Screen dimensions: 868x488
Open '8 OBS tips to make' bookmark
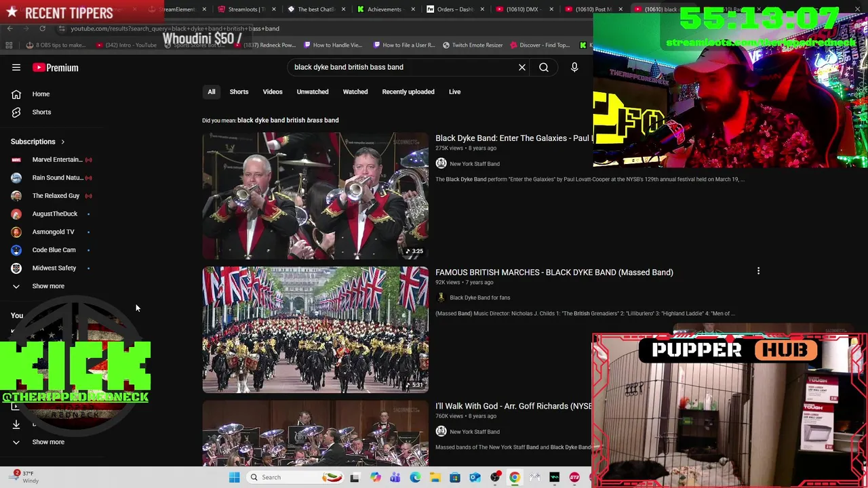pyautogui.click(x=56, y=45)
